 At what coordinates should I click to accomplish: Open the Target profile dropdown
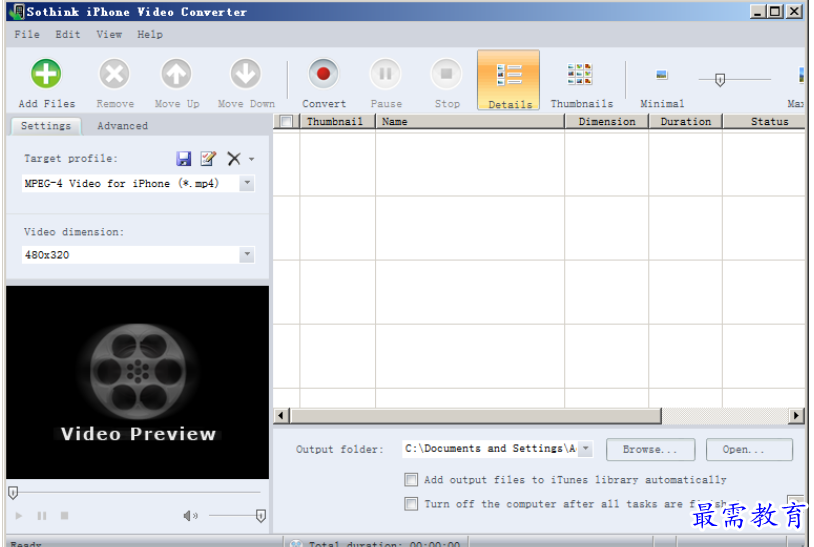(x=247, y=183)
